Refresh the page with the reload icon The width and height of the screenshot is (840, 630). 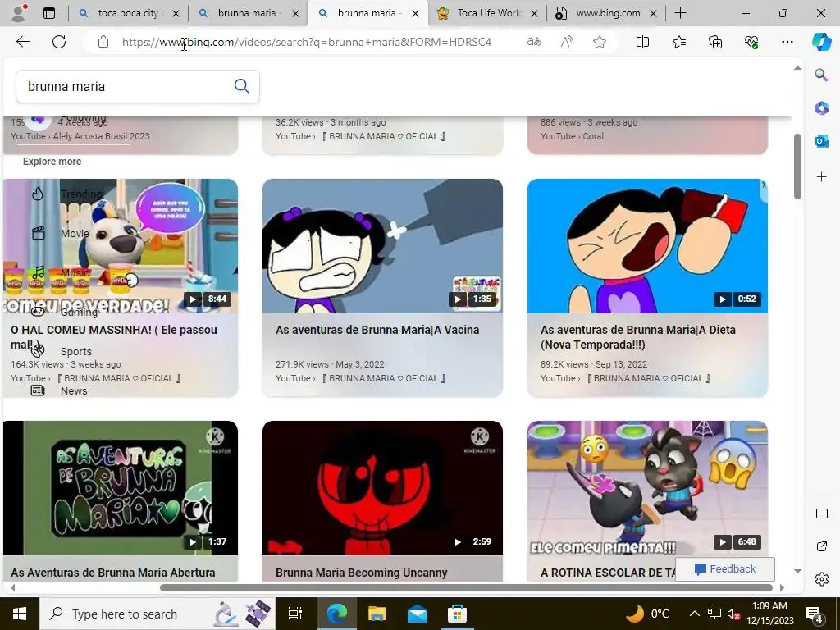pyautogui.click(x=59, y=42)
